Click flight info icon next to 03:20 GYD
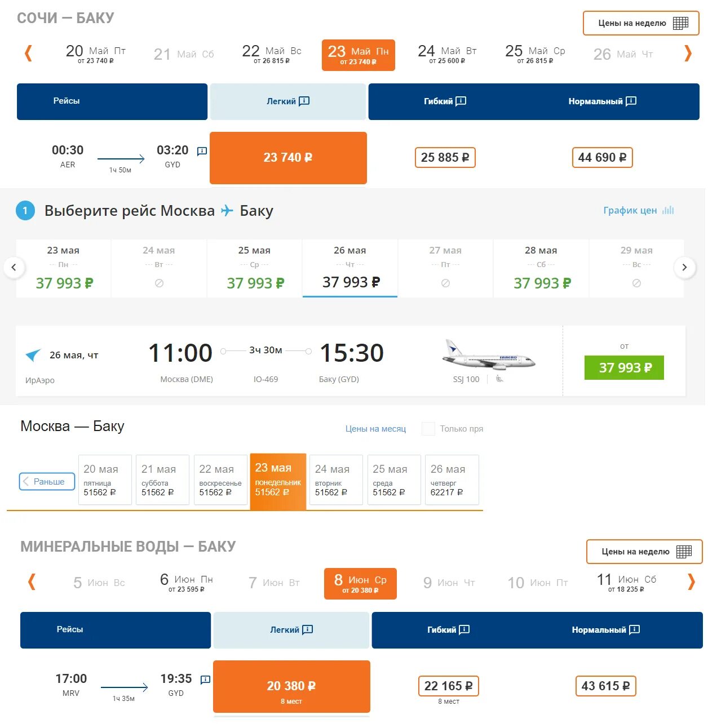The width and height of the screenshot is (708, 728). tap(202, 151)
